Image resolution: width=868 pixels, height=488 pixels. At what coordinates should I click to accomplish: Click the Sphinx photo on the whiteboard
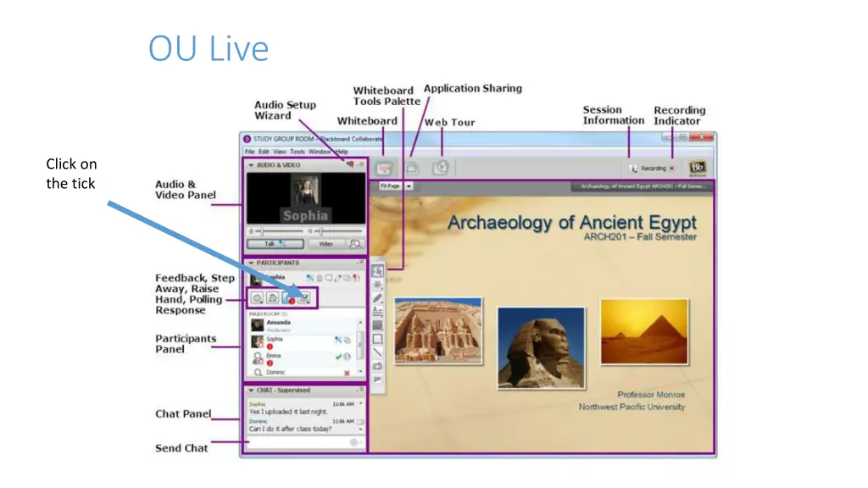[541, 347]
